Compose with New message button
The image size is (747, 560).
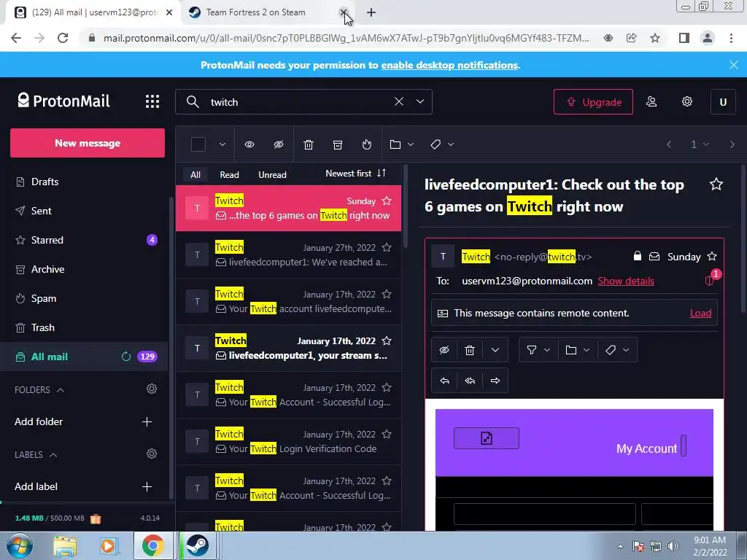[x=88, y=143]
